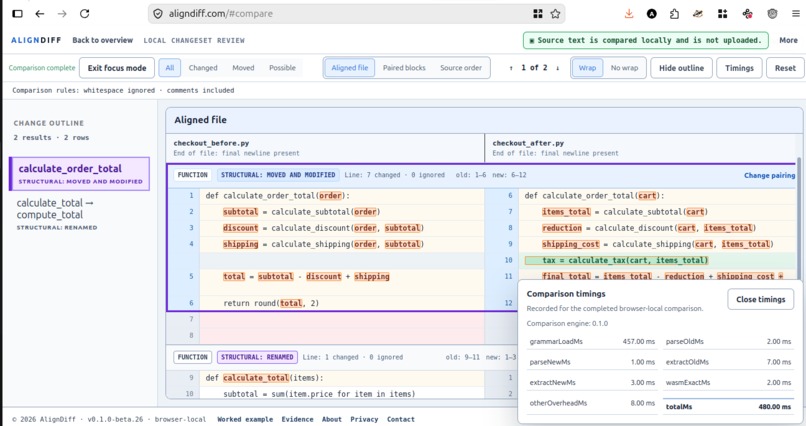Image resolution: width=806 pixels, height=426 pixels.
Task: Select the Possible filter
Action: (x=282, y=68)
